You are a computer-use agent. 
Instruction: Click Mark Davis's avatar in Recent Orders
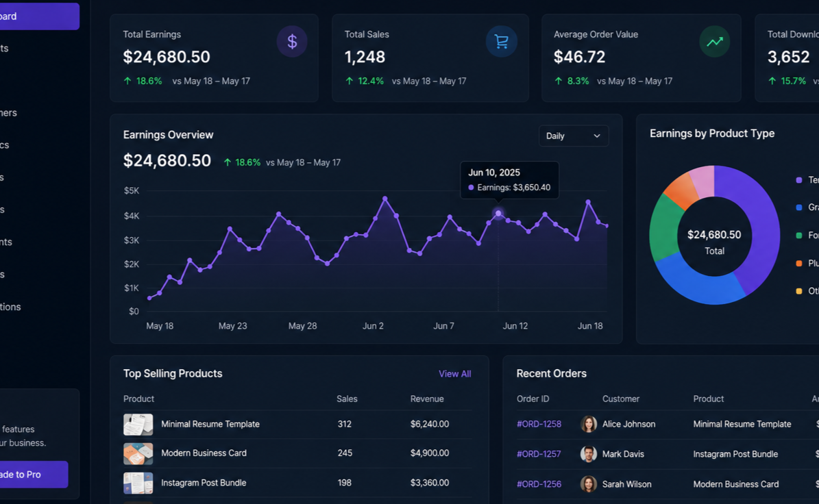pyautogui.click(x=589, y=454)
